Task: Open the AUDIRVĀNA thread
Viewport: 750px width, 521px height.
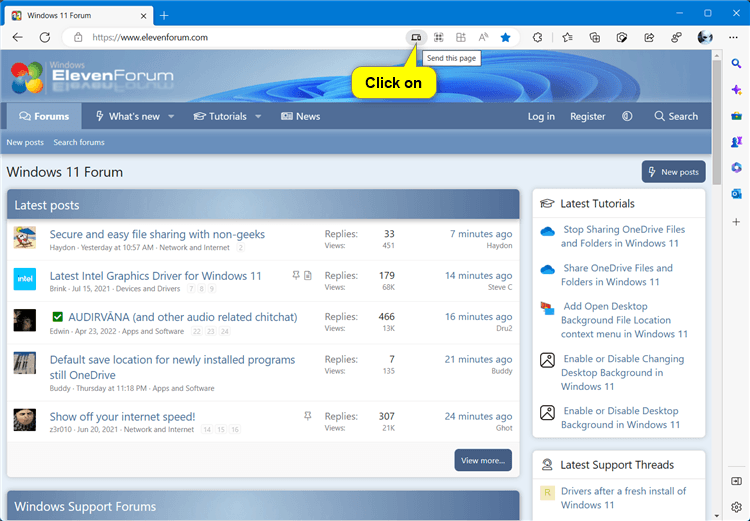Action: (x=183, y=317)
